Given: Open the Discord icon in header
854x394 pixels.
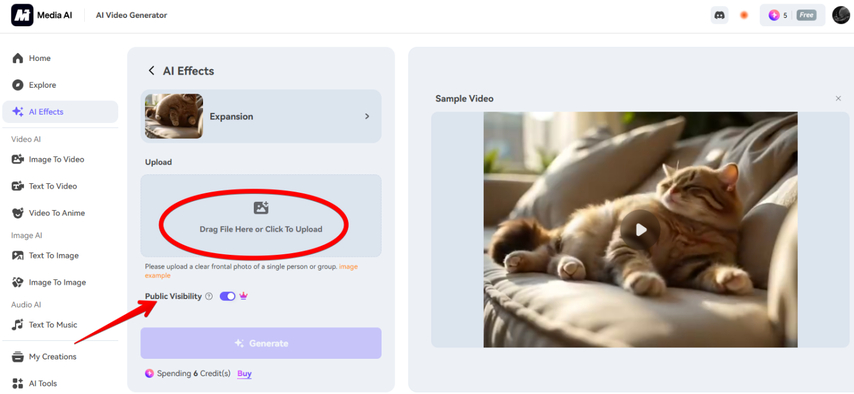Looking at the screenshot, I should click(719, 15).
